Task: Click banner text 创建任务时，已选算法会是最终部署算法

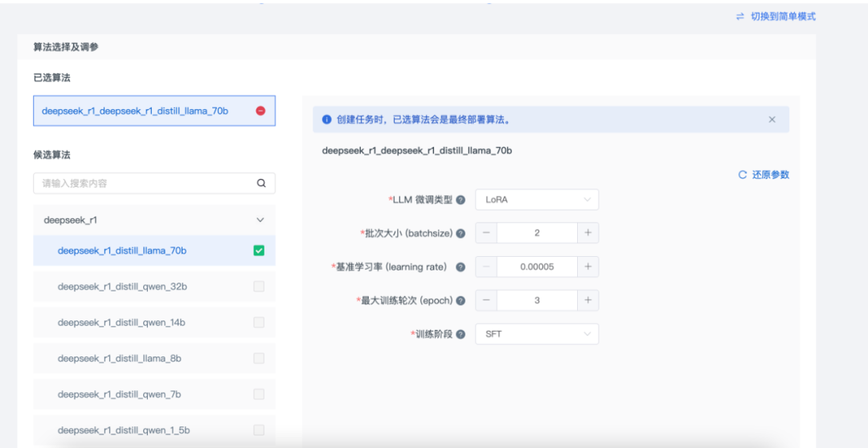Action: click(423, 120)
